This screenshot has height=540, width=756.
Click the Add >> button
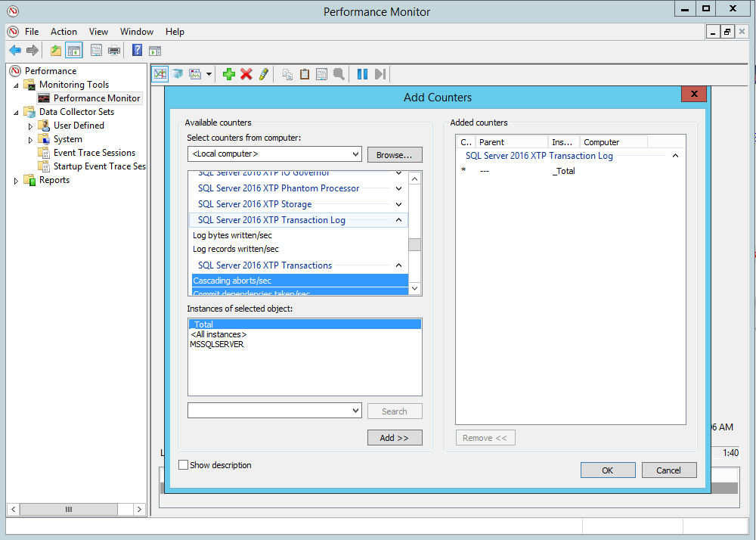395,438
